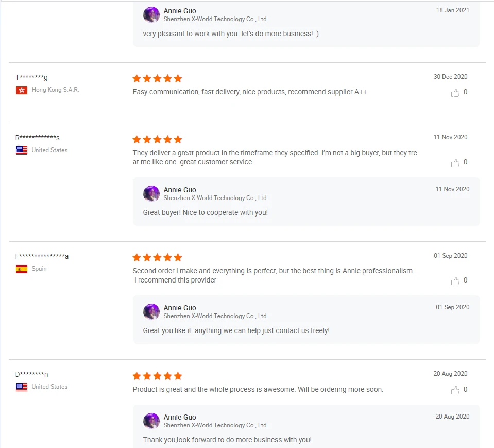This screenshot has width=494, height=448.
Task: Like the Hong Kong buyer's review
Action: pyautogui.click(x=455, y=93)
